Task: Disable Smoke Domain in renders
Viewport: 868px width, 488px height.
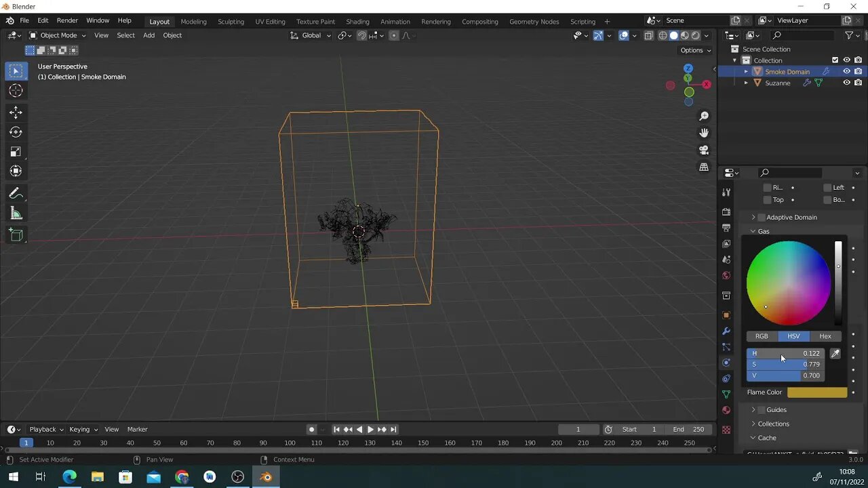Action: [858, 71]
